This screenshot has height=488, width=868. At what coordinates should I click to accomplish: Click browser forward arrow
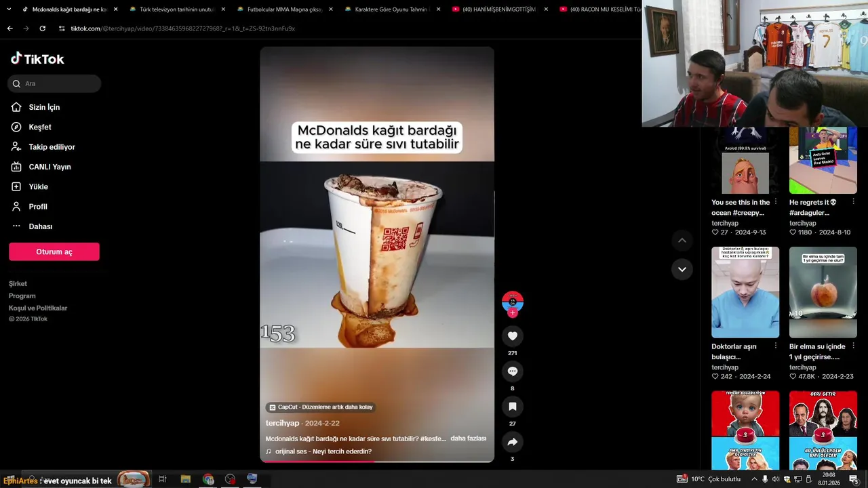pos(26,28)
